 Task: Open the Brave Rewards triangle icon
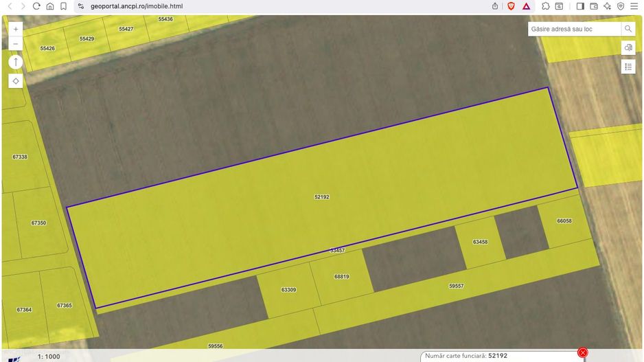click(526, 6)
